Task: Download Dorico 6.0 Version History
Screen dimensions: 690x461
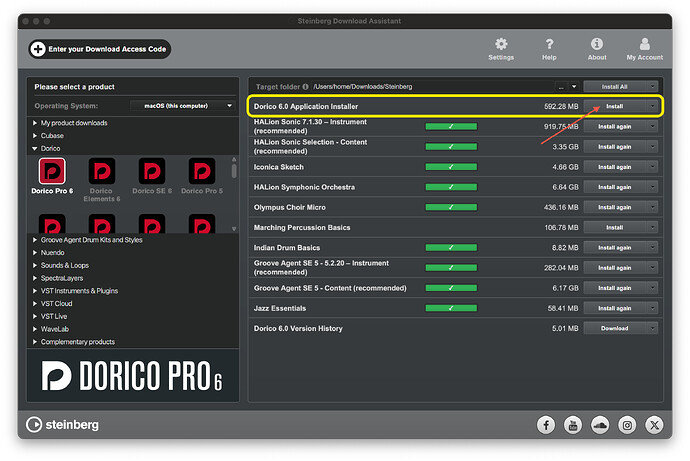Action: [x=614, y=328]
